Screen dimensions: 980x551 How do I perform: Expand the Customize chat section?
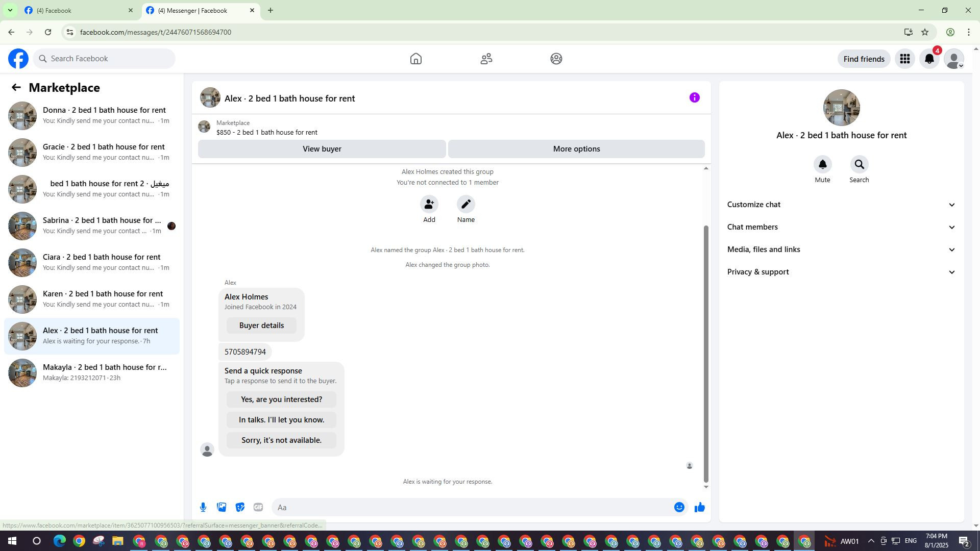tap(841, 205)
